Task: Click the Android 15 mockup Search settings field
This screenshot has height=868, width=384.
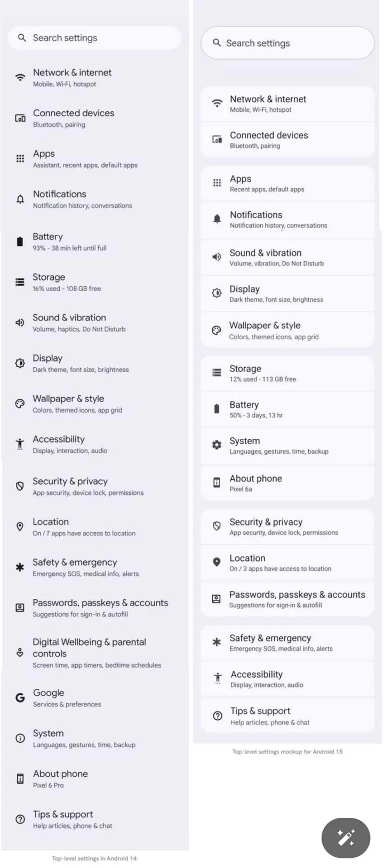Action: pyautogui.click(x=287, y=43)
